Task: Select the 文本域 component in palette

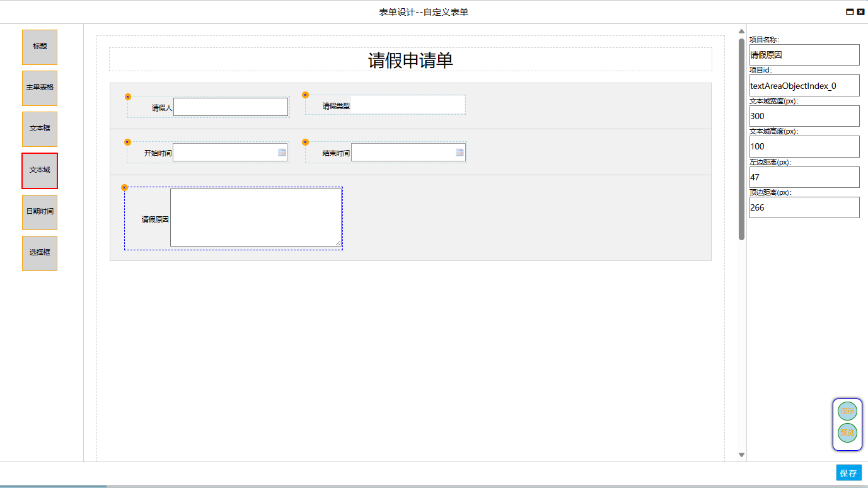Action: click(40, 170)
